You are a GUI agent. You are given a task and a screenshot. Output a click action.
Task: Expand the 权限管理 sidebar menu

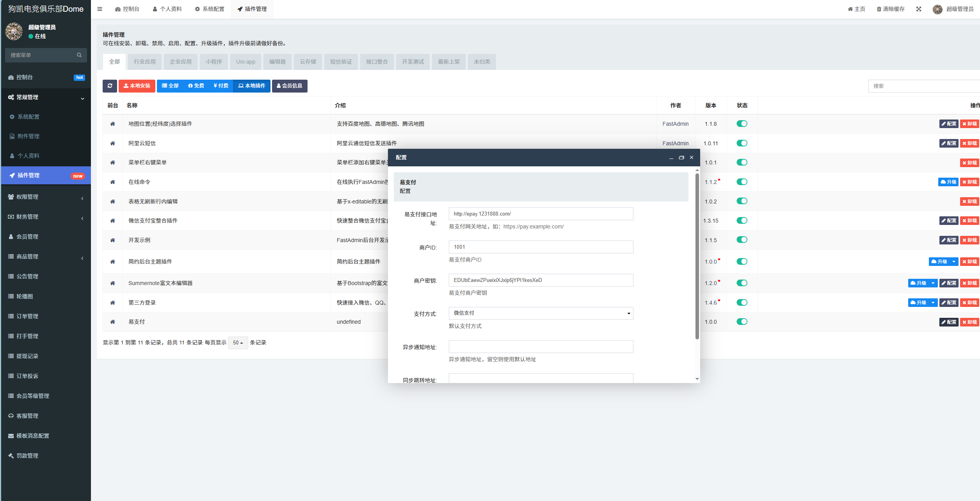(x=45, y=197)
